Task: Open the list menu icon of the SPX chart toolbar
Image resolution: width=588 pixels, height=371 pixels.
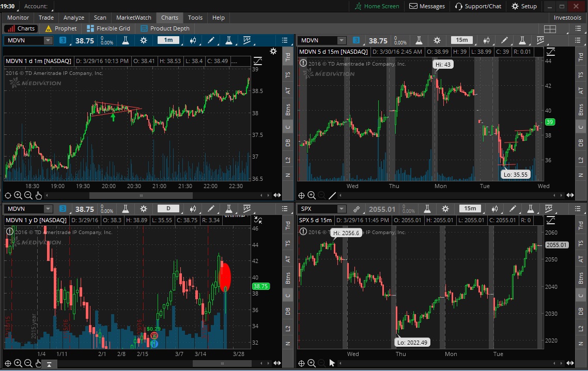Action: coord(578,209)
